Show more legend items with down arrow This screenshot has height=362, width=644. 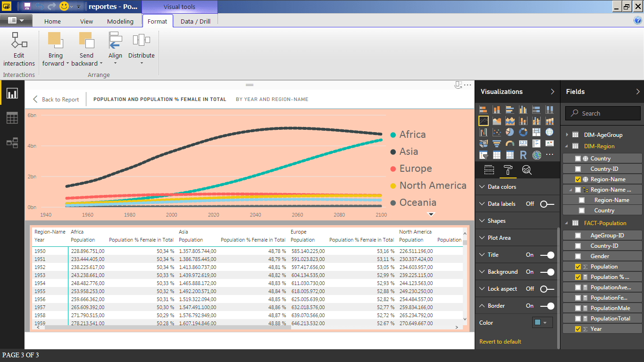point(430,214)
